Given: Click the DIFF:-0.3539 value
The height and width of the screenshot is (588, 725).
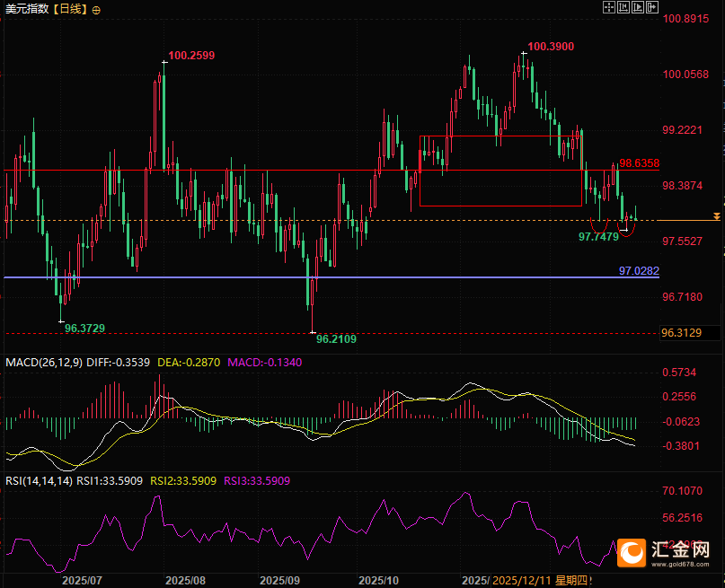Looking at the screenshot, I should (119, 362).
